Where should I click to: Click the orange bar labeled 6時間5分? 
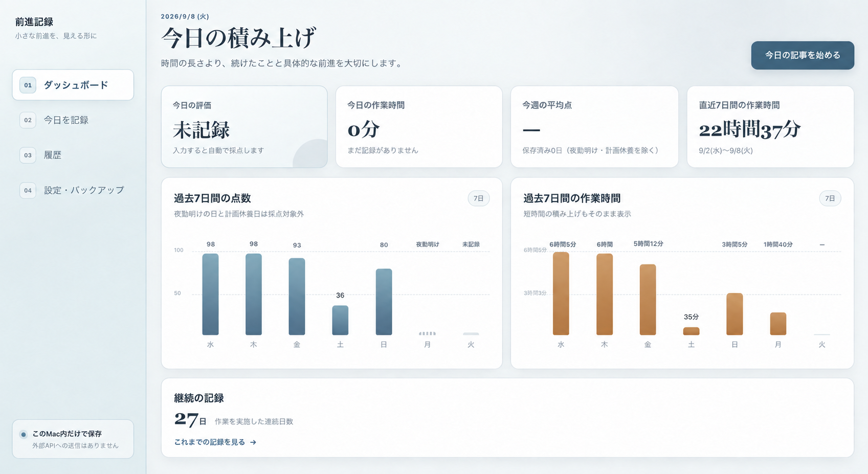click(x=561, y=294)
